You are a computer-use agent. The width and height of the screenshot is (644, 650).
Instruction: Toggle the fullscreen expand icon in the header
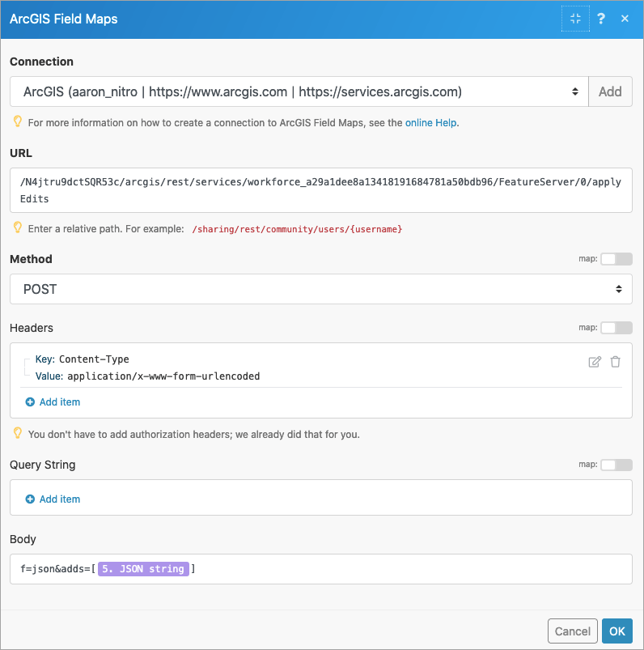pos(575,18)
